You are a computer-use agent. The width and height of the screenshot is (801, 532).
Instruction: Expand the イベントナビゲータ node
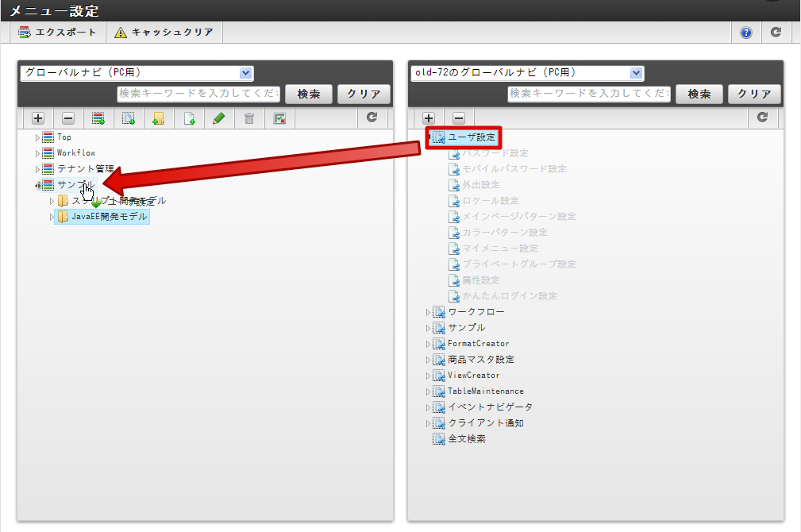coord(428,408)
